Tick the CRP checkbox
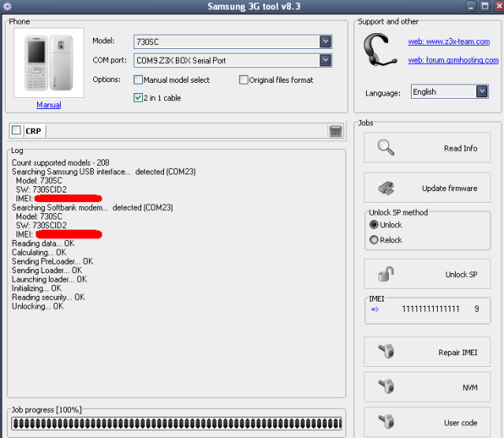The width and height of the screenshot is (504, 438). click(x=16, y=130)
